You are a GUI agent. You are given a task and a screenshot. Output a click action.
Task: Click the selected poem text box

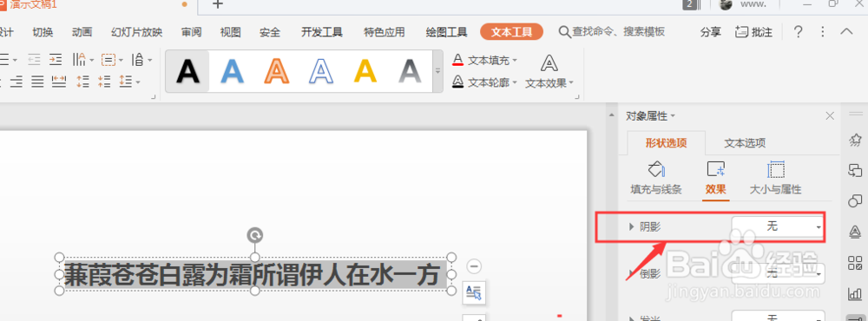(x=254, y=274)
